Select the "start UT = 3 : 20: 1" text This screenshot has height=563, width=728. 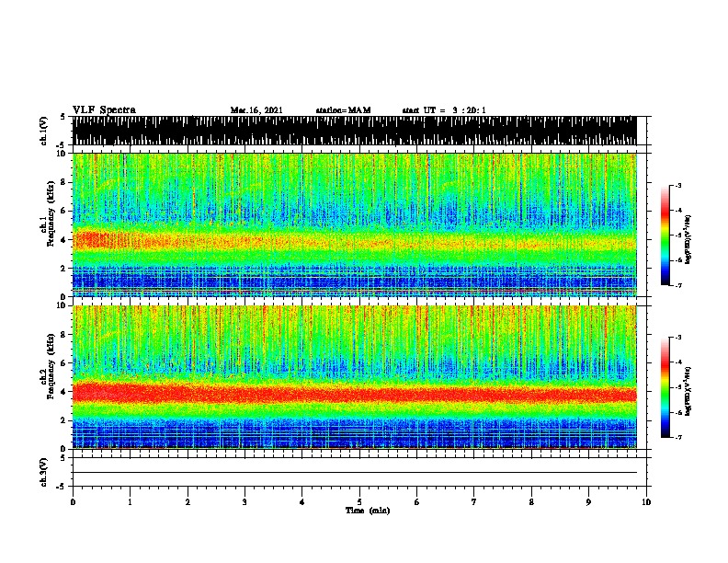444,110
